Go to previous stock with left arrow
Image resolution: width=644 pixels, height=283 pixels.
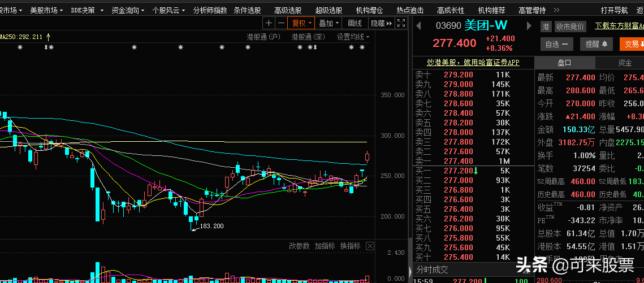pos(418,26)
